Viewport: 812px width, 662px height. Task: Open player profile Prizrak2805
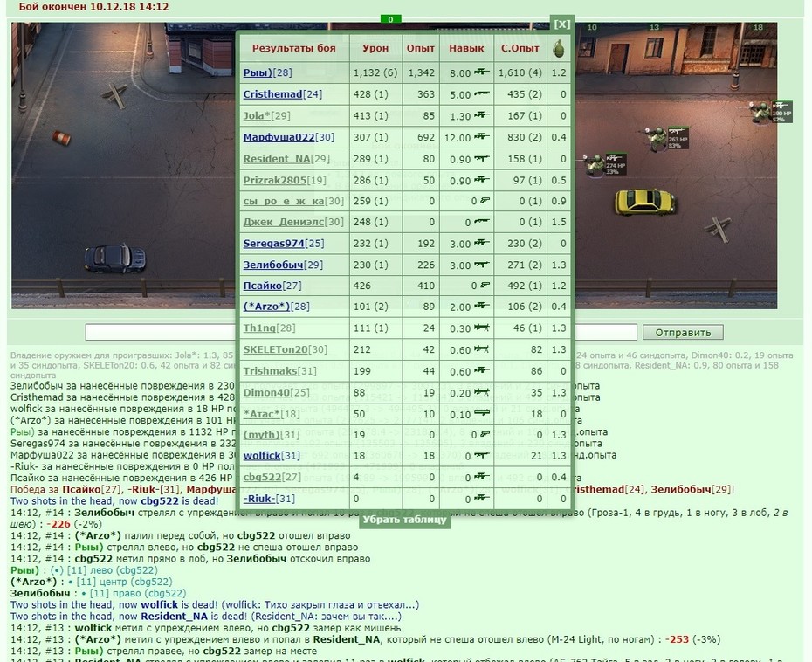tap(275, 180)
